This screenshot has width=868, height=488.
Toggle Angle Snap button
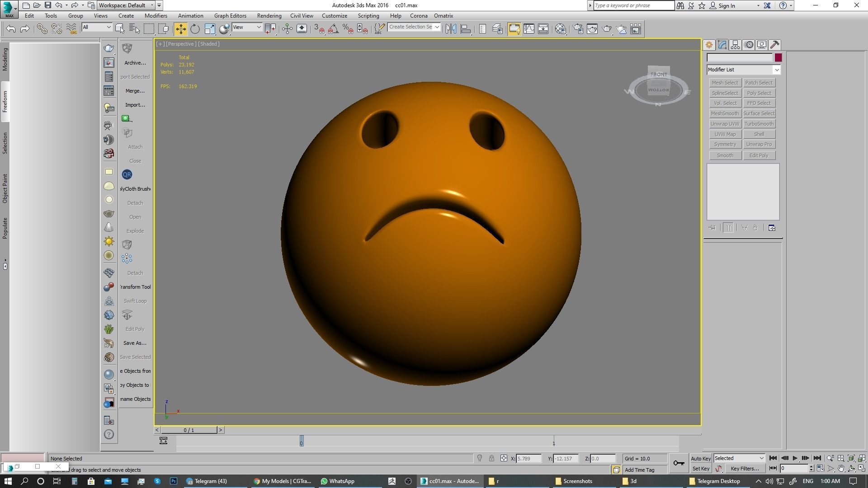334,29
